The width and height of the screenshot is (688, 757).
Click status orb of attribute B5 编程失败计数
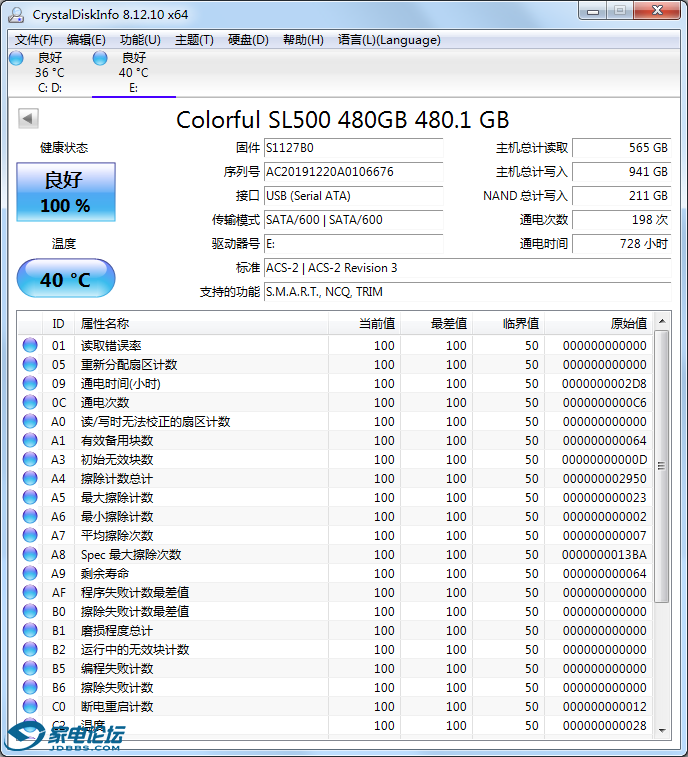30,668
